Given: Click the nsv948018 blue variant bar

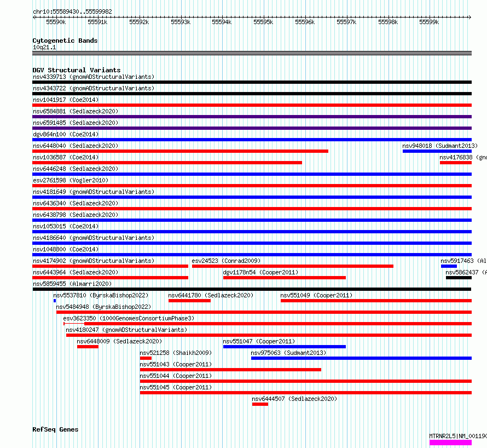Looking at the screenshot, I should coord(437,151).
